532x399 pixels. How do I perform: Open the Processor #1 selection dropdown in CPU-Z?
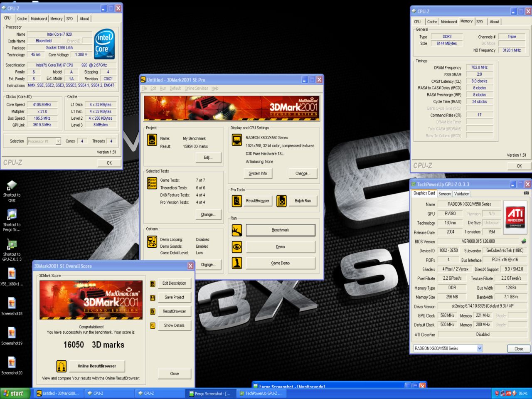click(44, 141)
